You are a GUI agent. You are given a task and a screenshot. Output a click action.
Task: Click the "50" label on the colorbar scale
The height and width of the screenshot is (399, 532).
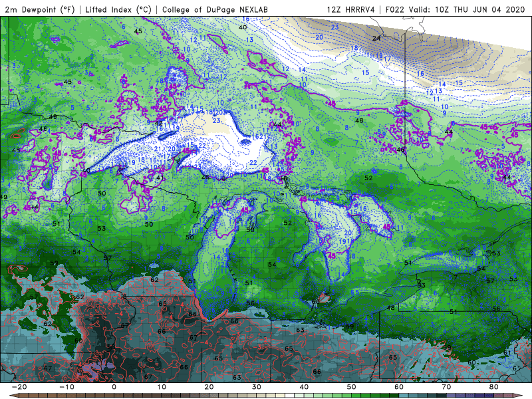[352, 387]
